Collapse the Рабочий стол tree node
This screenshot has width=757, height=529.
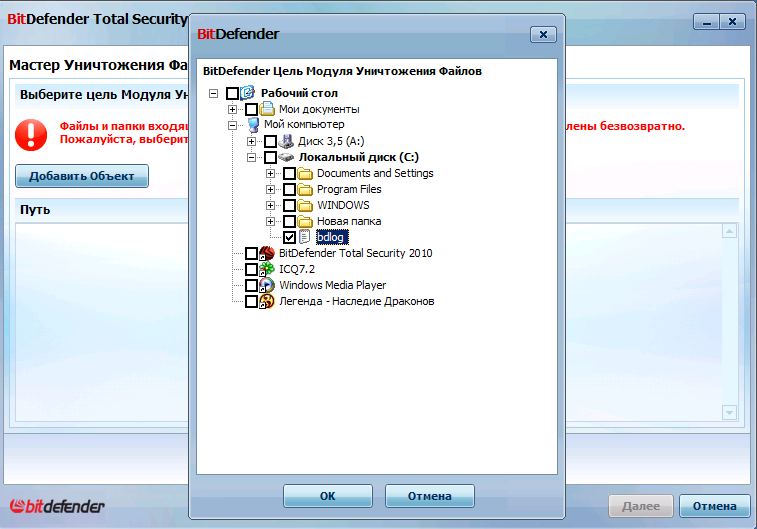(213, 93)
